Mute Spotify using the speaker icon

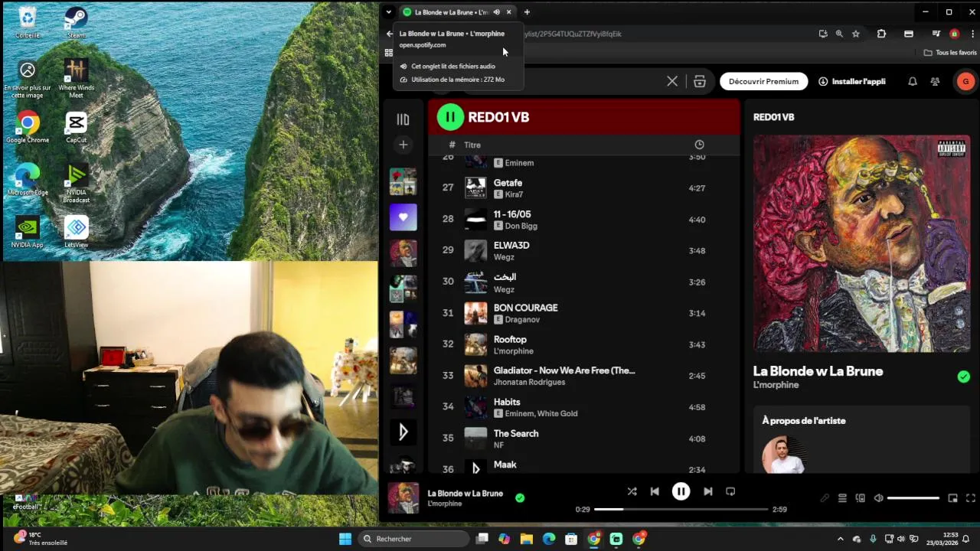point(878,498)
